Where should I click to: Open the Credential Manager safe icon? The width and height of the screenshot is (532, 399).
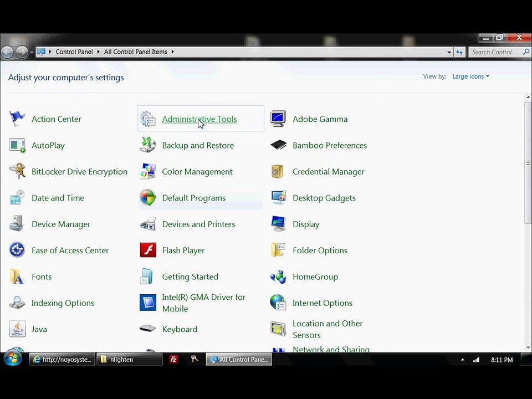click(278, 171)
